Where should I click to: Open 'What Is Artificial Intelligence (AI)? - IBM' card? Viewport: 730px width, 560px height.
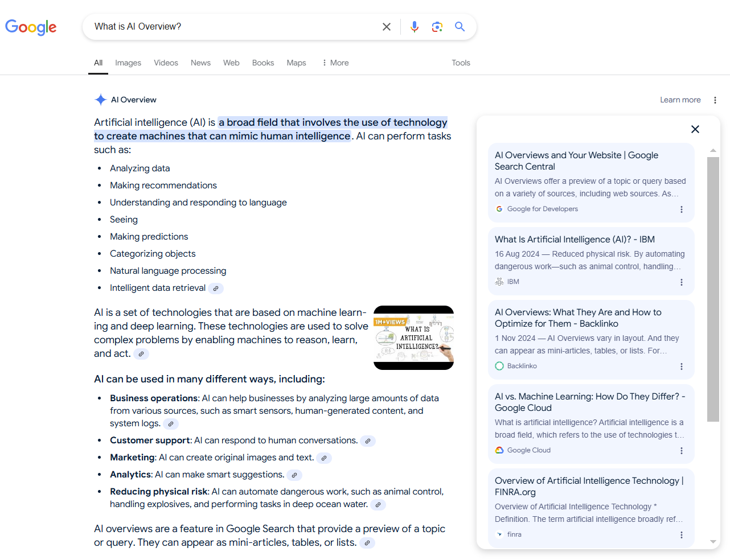591,261
